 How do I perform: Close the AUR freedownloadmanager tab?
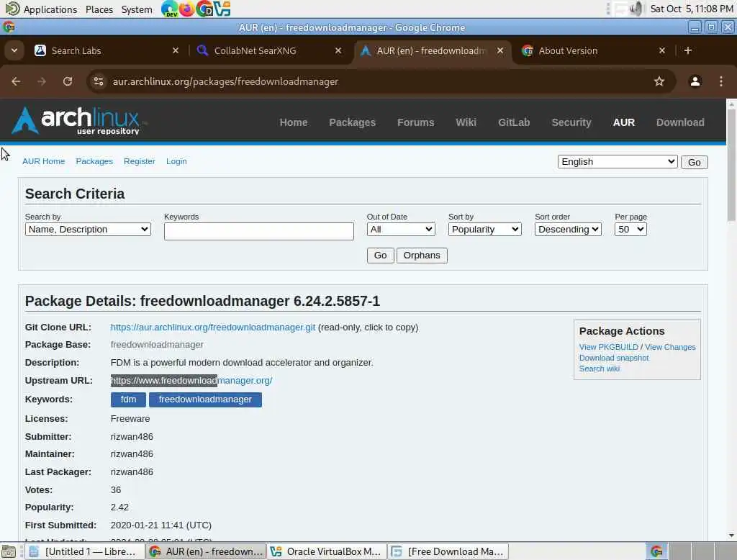(500, 50)
